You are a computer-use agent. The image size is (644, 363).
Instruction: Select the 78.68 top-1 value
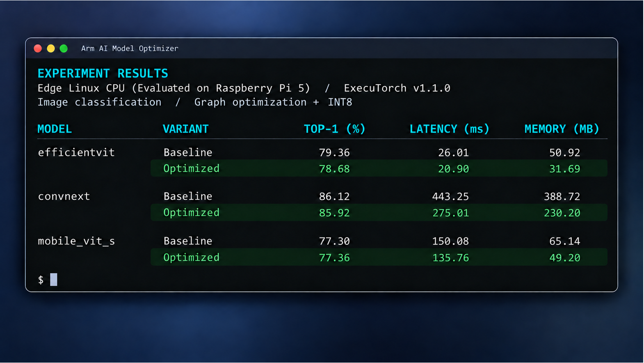[334, 169]
